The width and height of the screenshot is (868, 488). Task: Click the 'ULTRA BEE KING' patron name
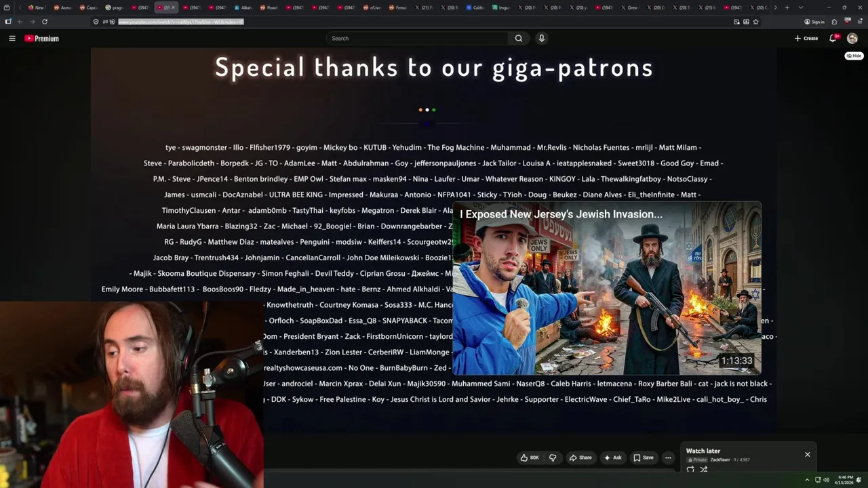[x=296, y=195]
